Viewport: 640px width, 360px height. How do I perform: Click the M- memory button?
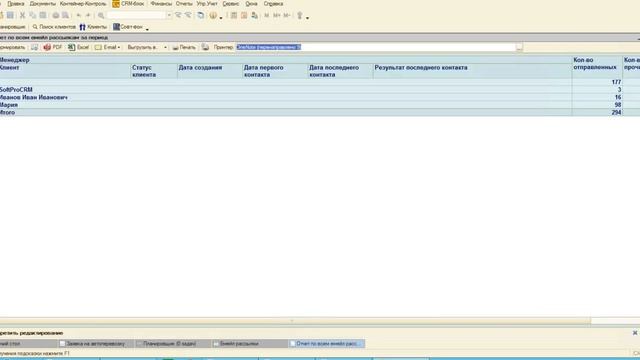(x=287, y=16)
